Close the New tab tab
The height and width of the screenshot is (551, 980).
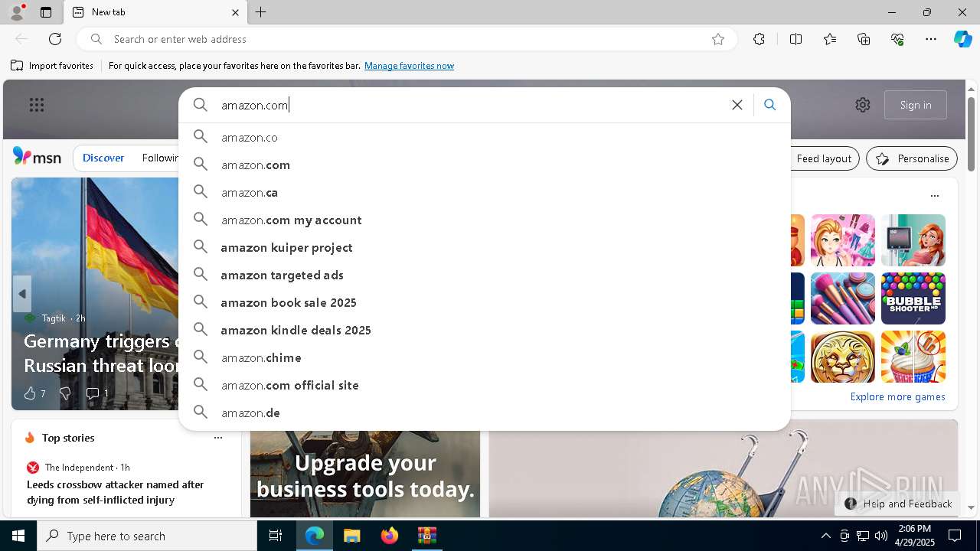[x=235, y=12]
